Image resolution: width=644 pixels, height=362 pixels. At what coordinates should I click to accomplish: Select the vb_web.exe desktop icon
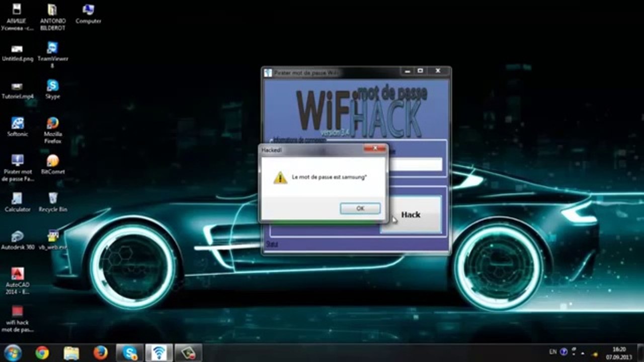click(x=52, y=240)
